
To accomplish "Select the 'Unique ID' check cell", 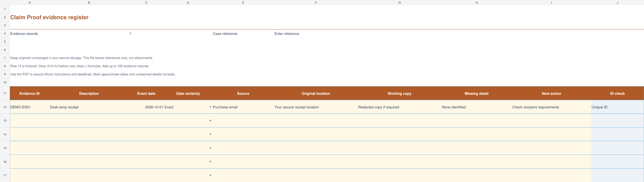I will [617, 107].
